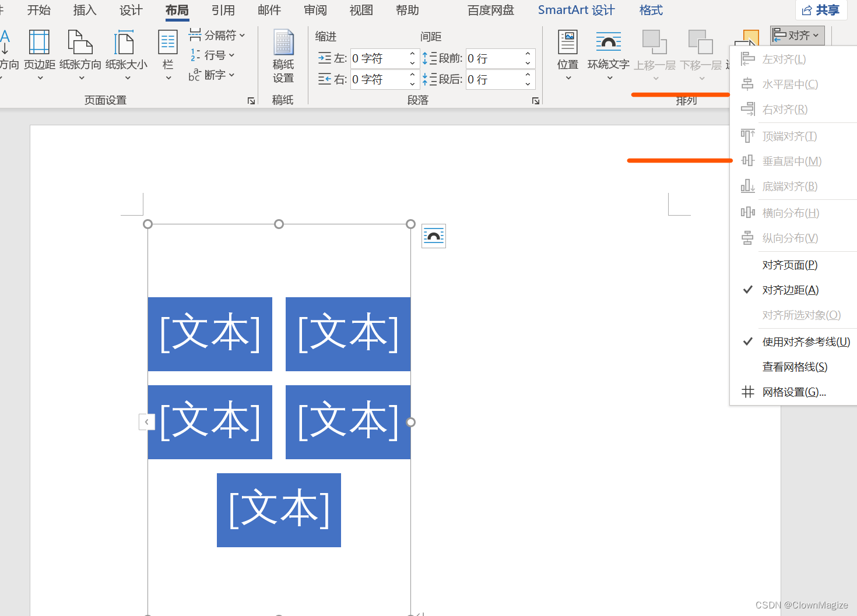Open the 位置 position tool

point(568,55)
